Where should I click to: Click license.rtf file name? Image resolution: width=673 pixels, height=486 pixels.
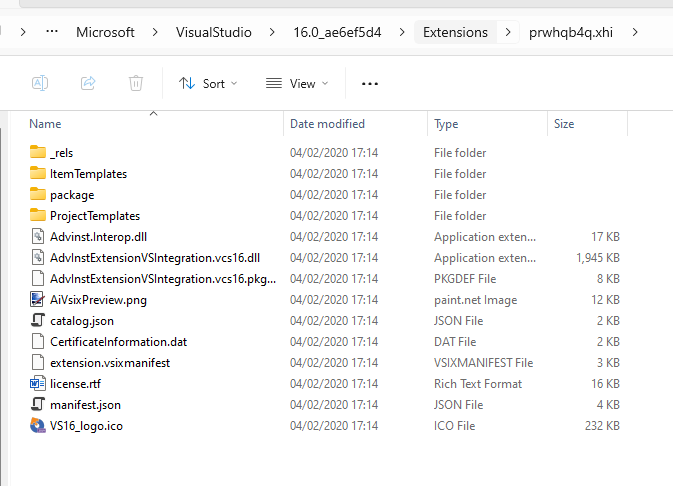75,384
